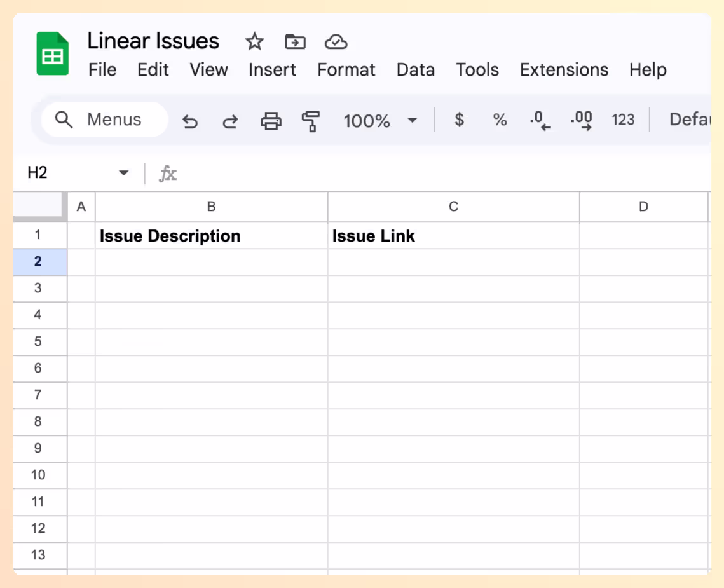Select row 6 header
The image size is (724, 588).
coord(40,369)
